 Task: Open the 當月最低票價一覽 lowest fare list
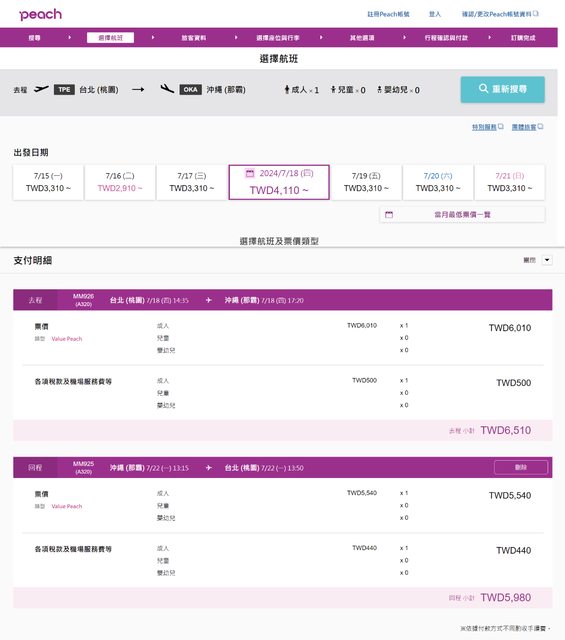pyautogui.click(x=462, y=215)
